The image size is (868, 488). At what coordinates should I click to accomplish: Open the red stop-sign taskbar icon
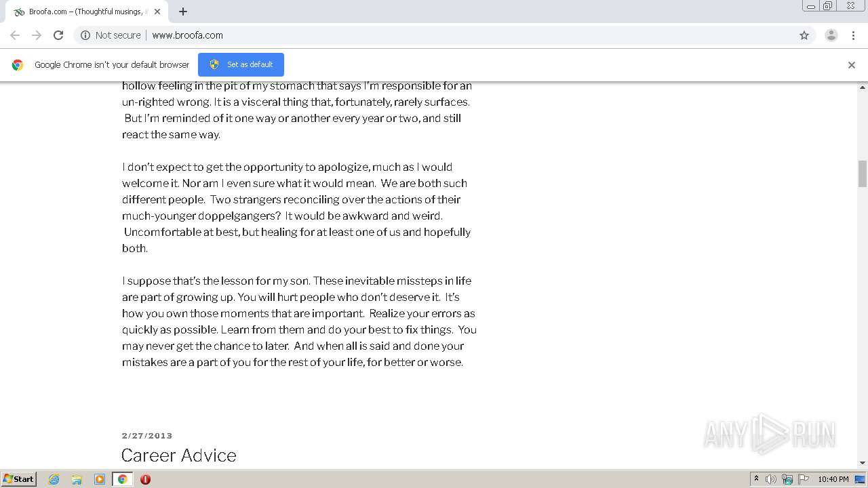click(145, 479)
